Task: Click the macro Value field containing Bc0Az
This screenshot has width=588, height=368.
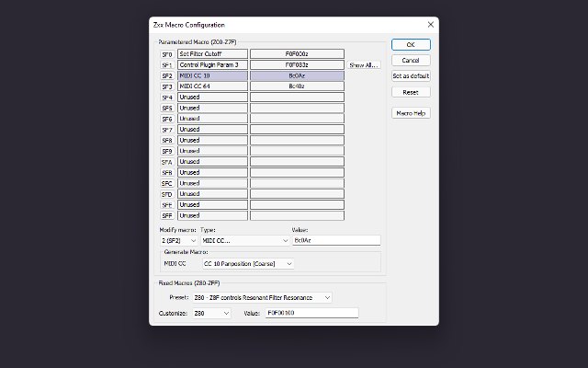Action: coord(336,240)
